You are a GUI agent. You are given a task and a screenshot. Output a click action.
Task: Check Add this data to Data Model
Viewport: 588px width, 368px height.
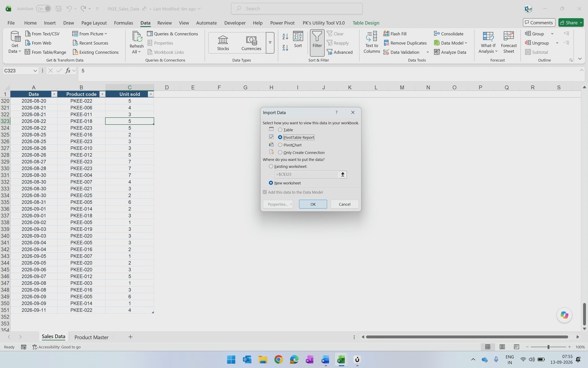[x=265, y=192]
